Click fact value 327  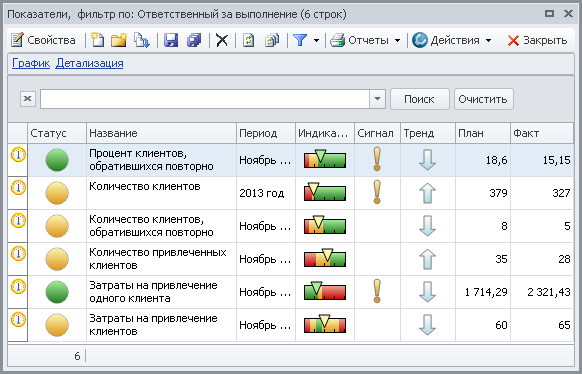561,193
